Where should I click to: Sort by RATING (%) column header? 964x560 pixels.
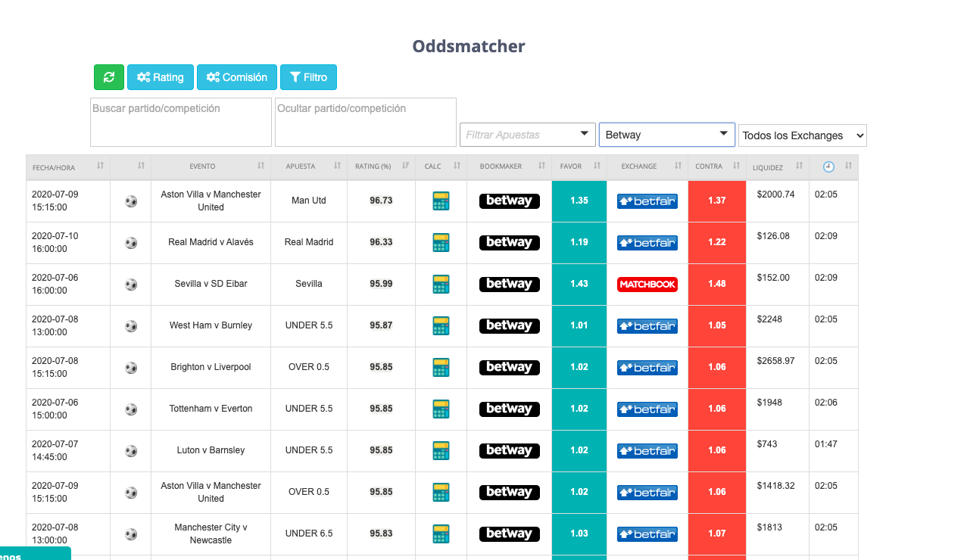(382, 166)
